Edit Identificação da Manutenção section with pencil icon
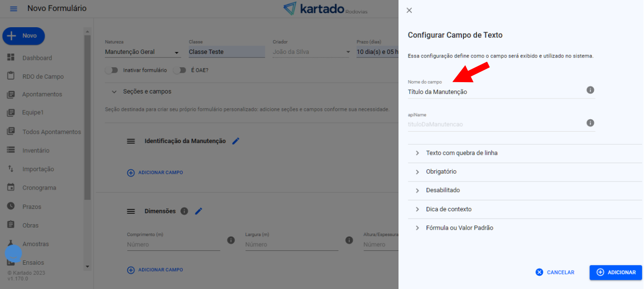The image size is (644, 289). (236, 141)
